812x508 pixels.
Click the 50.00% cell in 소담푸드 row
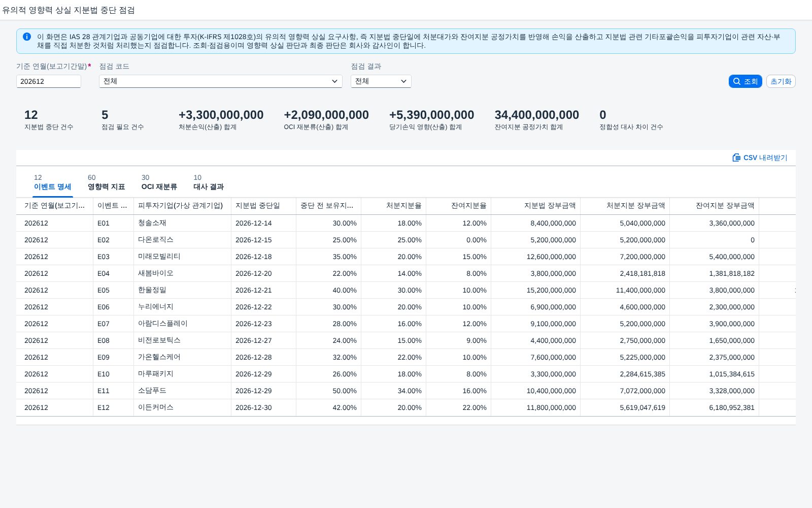[328, 391]
